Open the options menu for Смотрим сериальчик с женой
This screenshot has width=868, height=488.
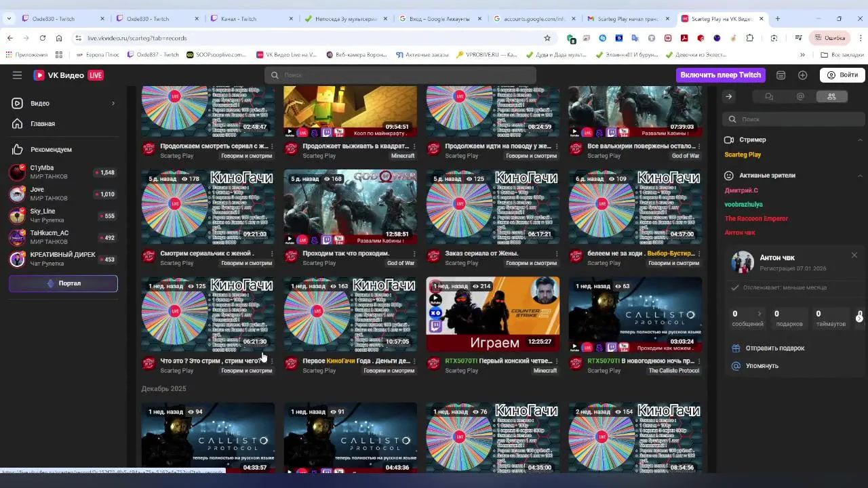point(272,253)
